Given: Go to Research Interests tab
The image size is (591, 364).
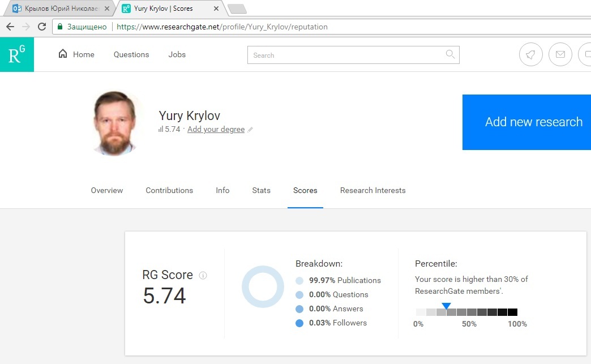Looking at the screenshot, I should [372, 190].
